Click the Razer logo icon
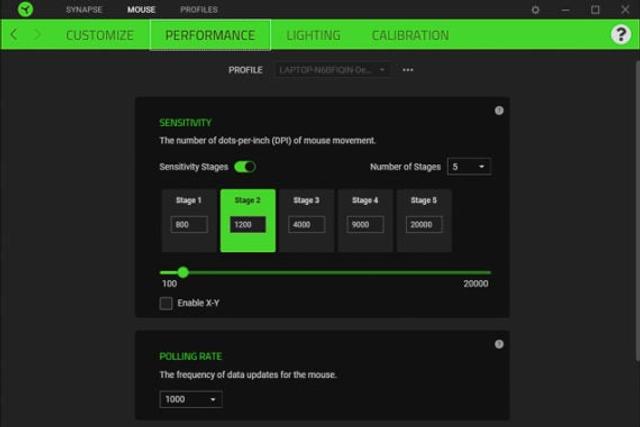This screenshot has height=427, width=640. point(25,9)
